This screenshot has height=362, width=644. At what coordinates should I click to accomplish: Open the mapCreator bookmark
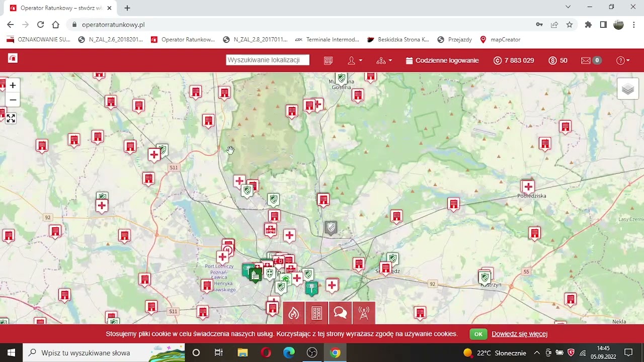500,39
